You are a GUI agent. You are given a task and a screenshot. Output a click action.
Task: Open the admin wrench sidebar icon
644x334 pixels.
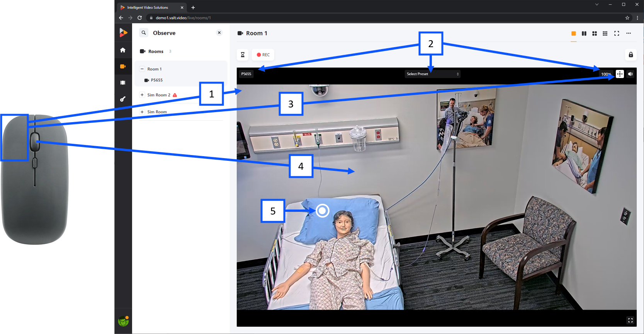(123, 99)
